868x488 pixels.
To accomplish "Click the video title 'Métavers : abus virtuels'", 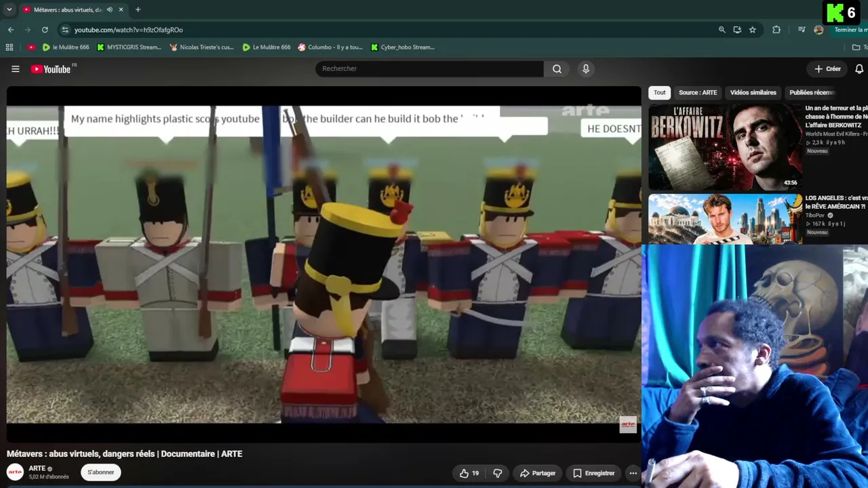I will (x=124, y=454).
